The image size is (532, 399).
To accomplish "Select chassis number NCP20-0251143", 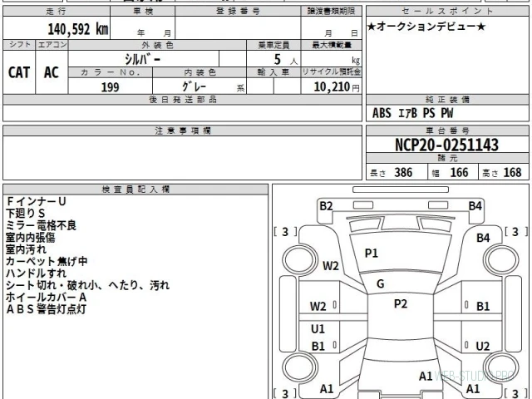I will pyautogui.click(x=447, y=145).
